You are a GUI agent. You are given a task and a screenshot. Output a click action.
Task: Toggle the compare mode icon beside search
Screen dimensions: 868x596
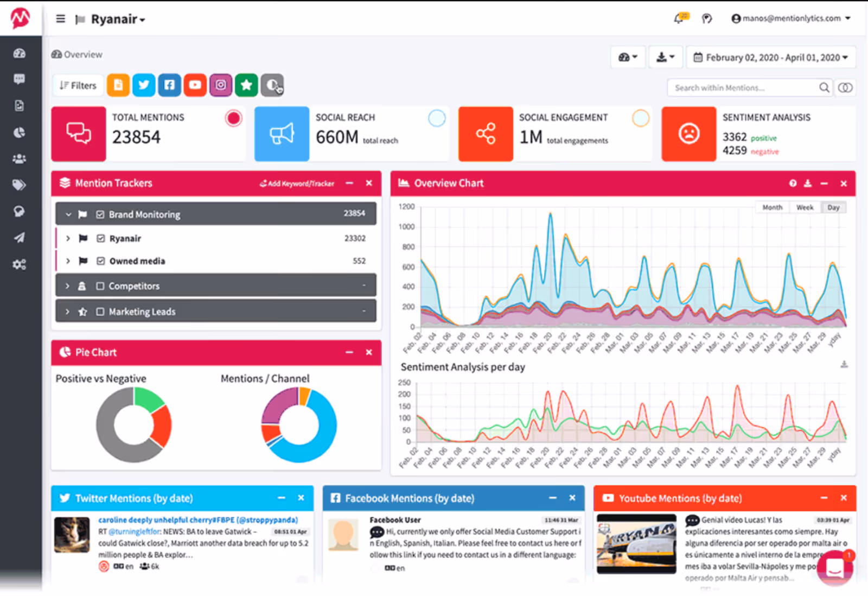[x=845, y=87]
